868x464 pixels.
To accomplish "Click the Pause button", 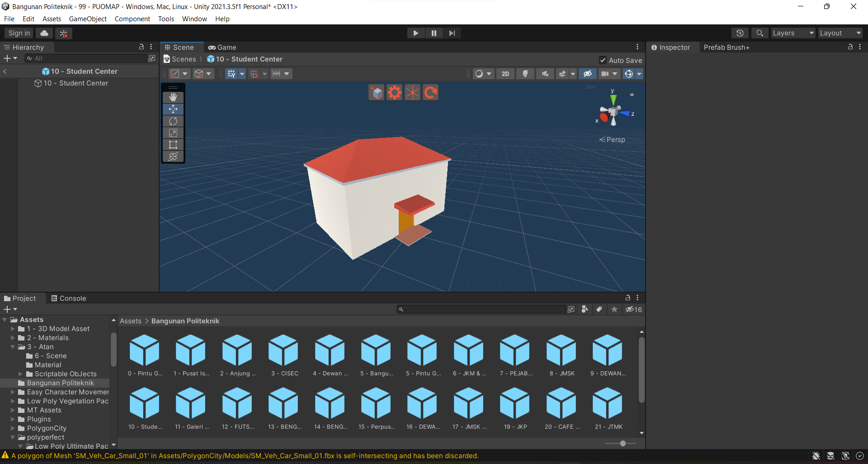I will click(434, 33).
